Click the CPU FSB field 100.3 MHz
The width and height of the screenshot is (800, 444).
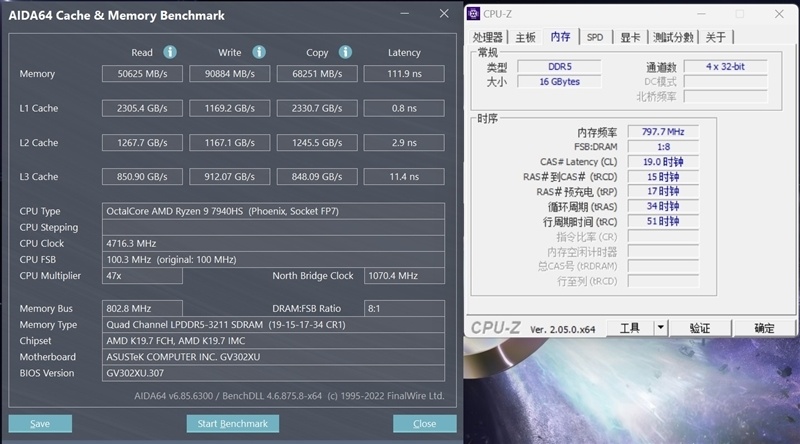[x=273, y=259]
